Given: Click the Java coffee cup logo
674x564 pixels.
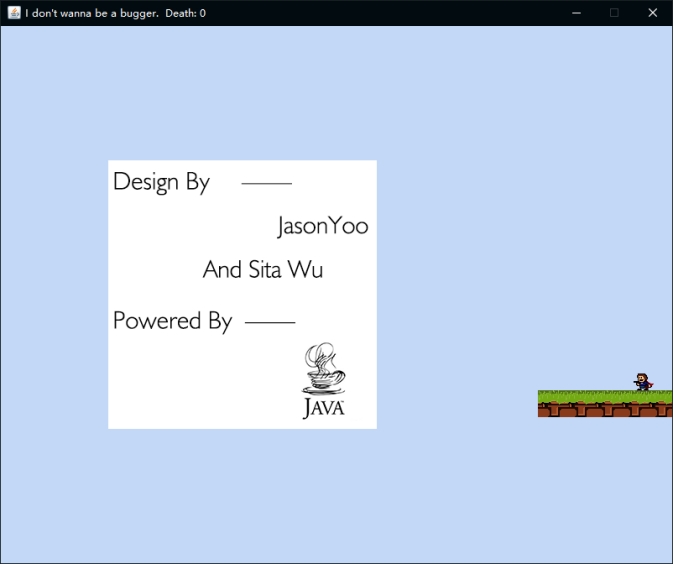Looking at the screenshot, I should pyautogui.click(x=324, y=380).
